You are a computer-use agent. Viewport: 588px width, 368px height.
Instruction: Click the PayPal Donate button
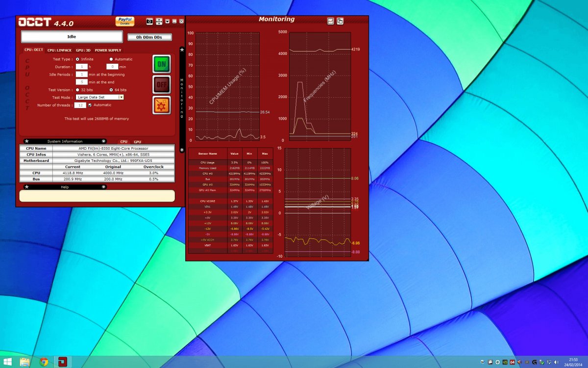125,21
